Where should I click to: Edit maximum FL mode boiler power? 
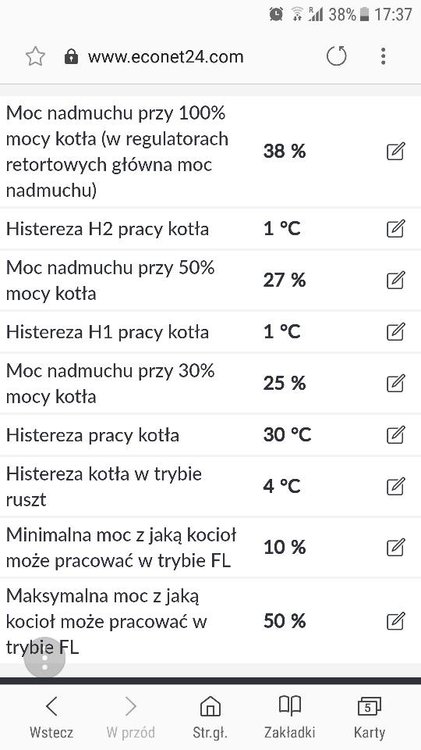point(396,621)
